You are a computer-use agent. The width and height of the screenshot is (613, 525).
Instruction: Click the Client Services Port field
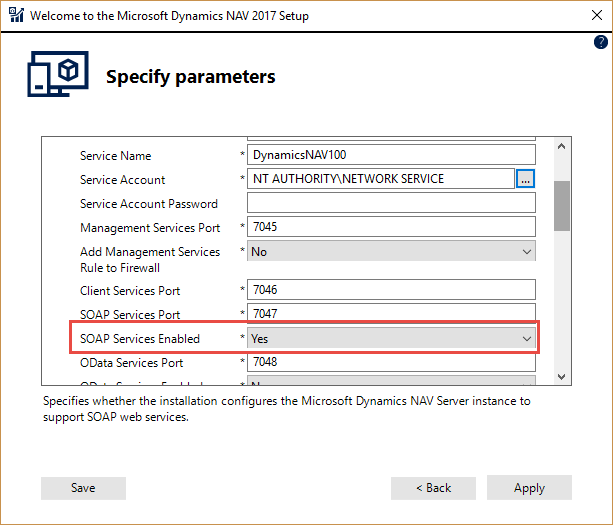coord(392,291)
